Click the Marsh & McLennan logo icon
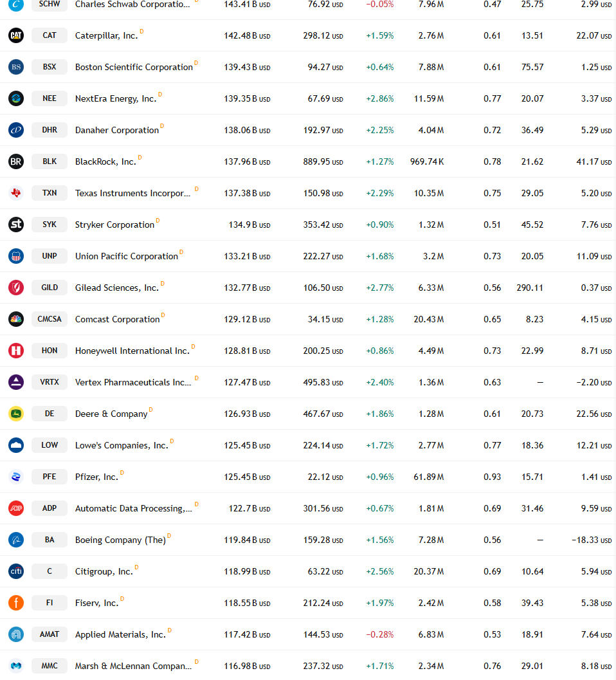Viewport: 616px width, 680px height. [16, 666]
